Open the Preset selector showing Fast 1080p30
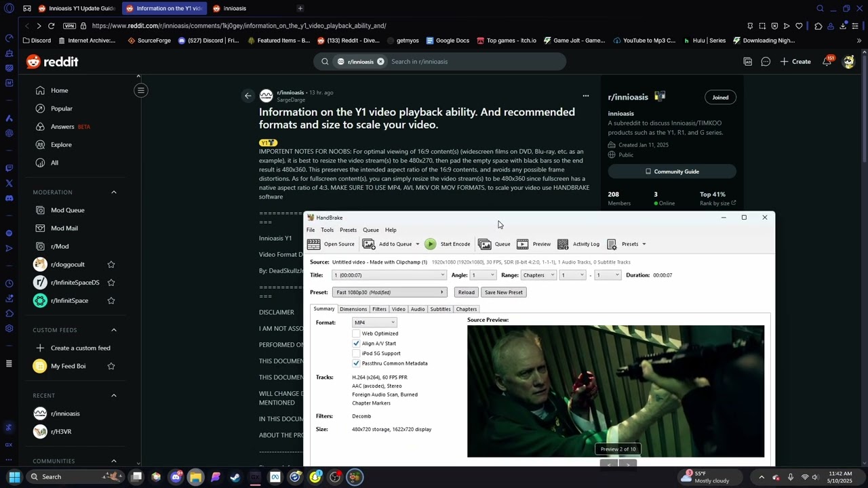 click(389, 292)
